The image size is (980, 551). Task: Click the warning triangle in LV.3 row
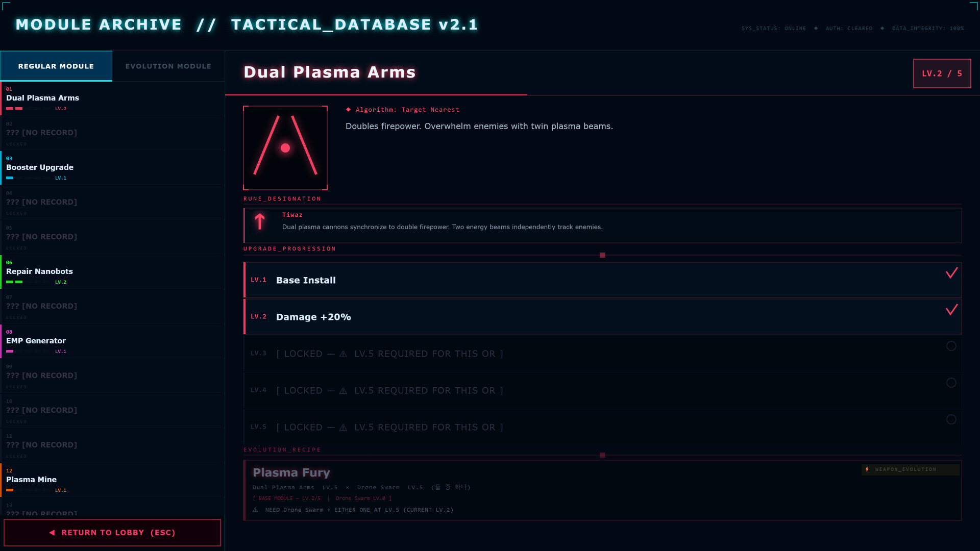(x=343, y=354)
